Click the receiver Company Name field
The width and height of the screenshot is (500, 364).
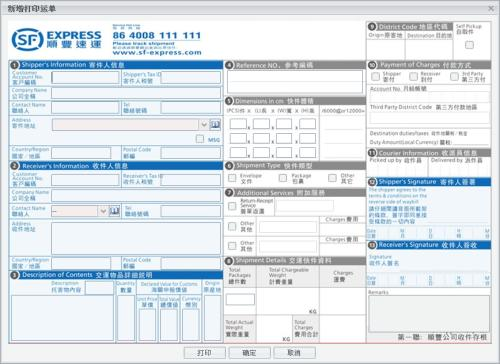click(136, 195)
